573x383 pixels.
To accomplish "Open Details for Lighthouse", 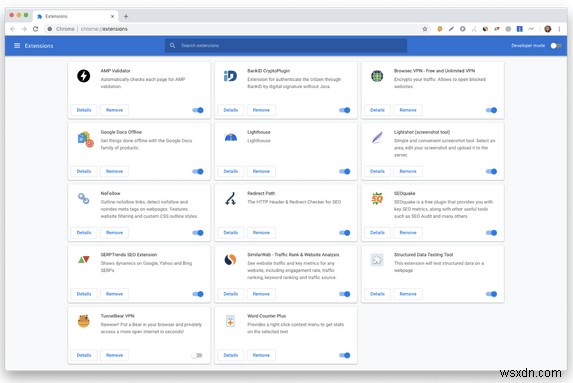I will click(231, 171).
